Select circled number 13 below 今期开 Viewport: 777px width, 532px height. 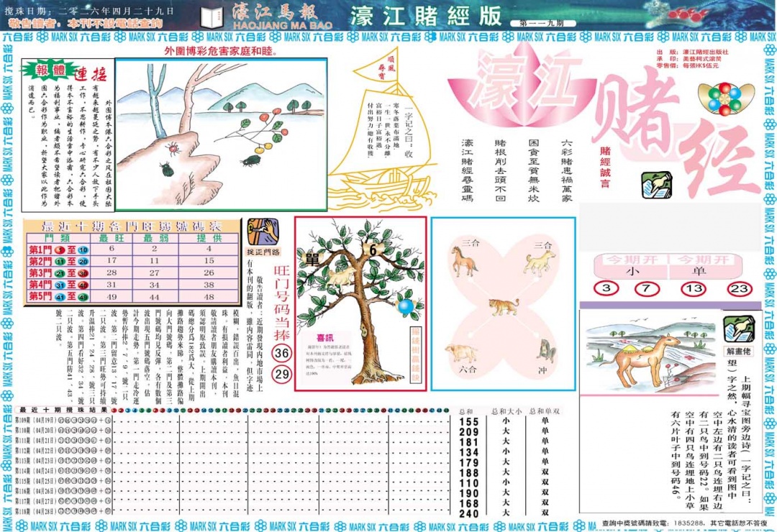pos(691,290)
